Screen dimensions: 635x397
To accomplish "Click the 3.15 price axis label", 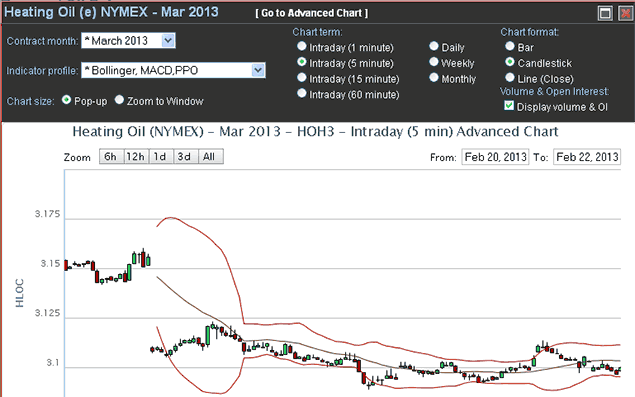I will point(50,264).
